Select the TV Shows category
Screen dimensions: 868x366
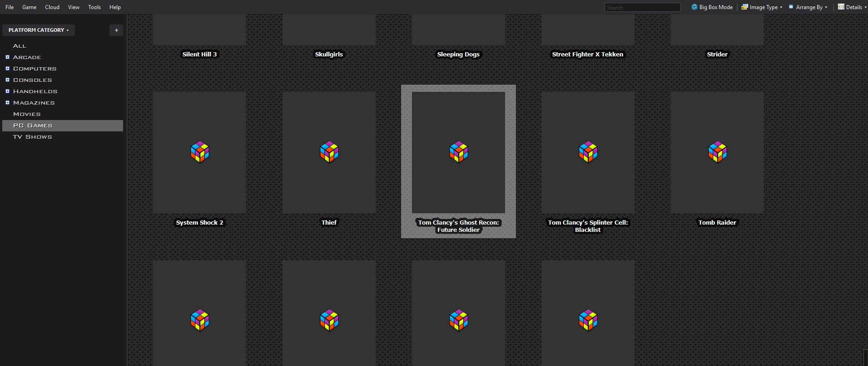(x=32, y=137)
